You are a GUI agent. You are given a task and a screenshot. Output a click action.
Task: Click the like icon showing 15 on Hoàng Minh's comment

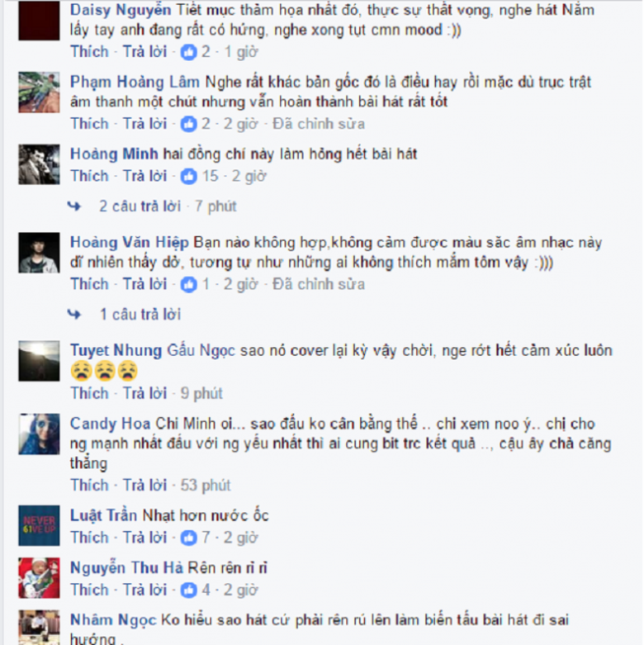(189, 177)
